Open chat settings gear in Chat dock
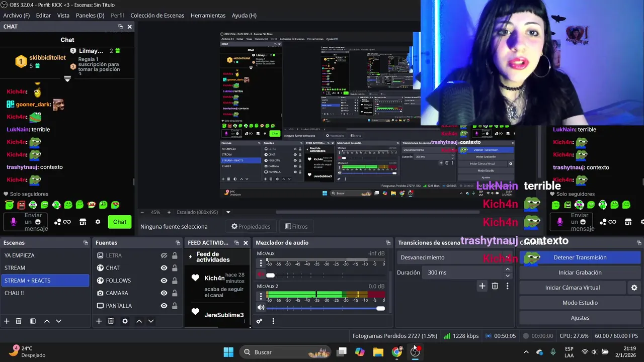Image resolution: width=644 pixels, height=362 pixels. click(98, 222)
